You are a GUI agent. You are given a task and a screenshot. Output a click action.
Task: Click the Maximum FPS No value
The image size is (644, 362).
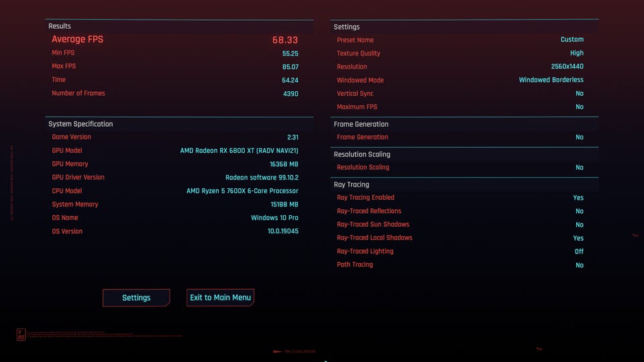click(x=579, y=107)
